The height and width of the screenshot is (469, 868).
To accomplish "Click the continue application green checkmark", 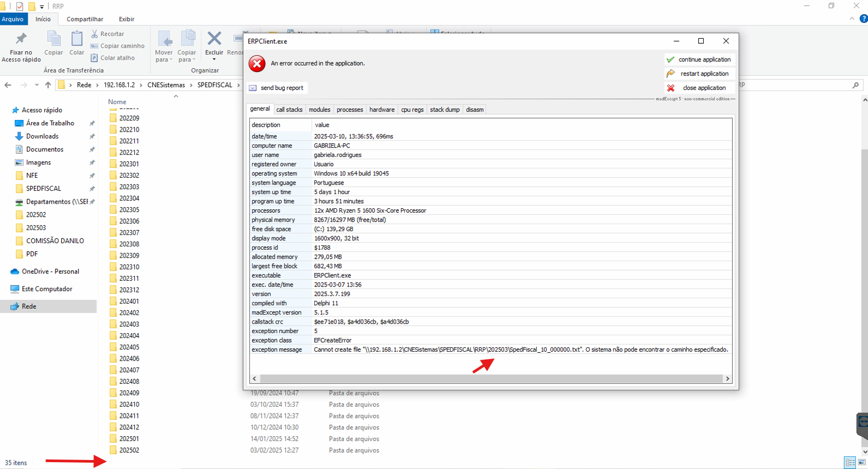I will 670,60.
